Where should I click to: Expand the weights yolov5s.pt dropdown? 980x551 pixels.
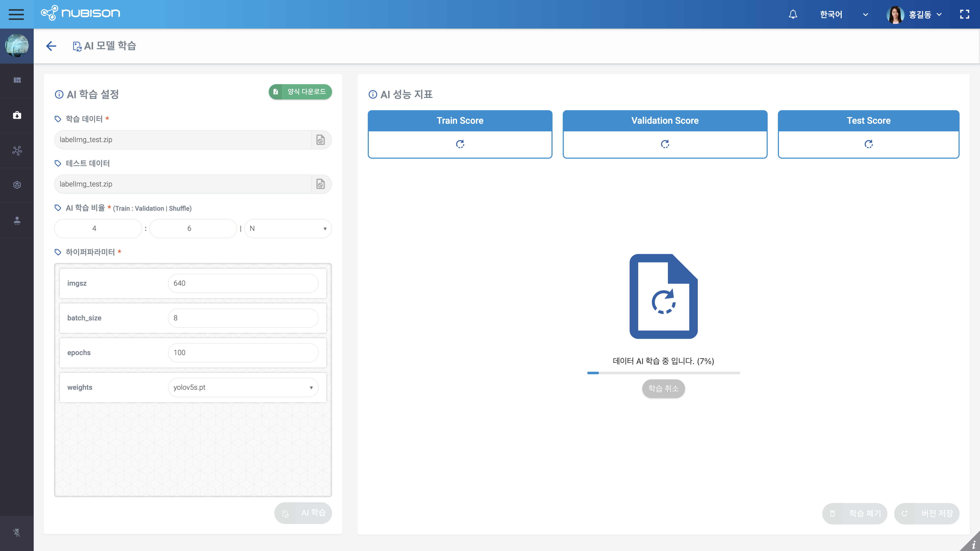243,387
